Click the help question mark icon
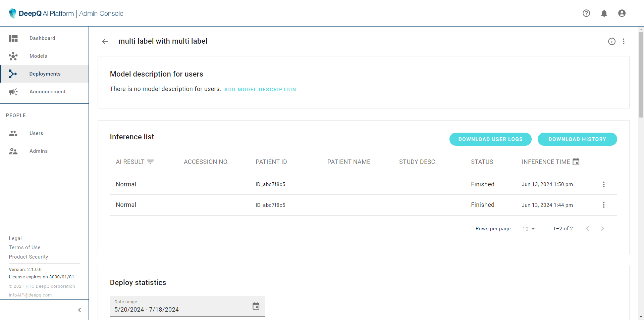 click(586, 13)
